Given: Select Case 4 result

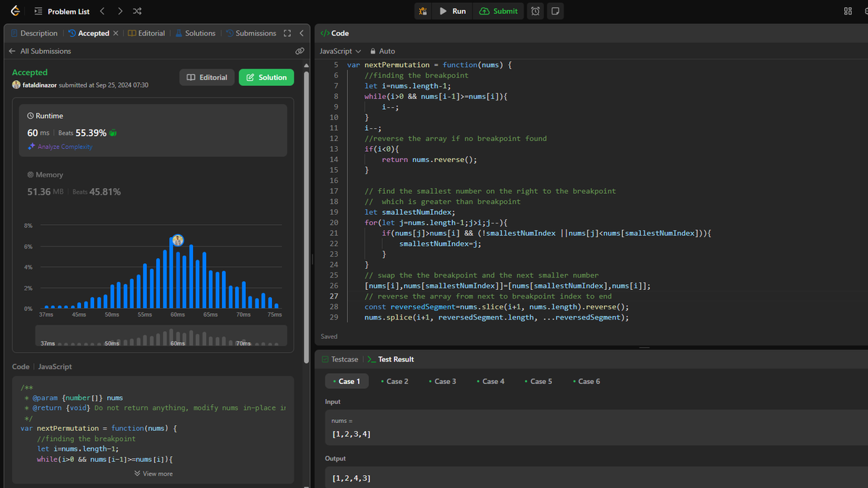Looking at the screenshot, I should [490, 381].
